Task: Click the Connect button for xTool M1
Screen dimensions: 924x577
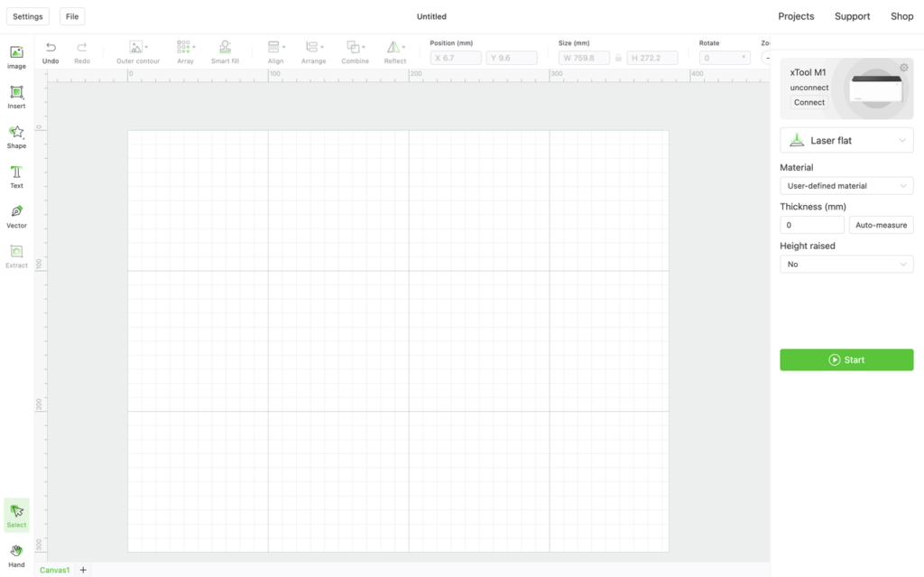Action: 808,102
